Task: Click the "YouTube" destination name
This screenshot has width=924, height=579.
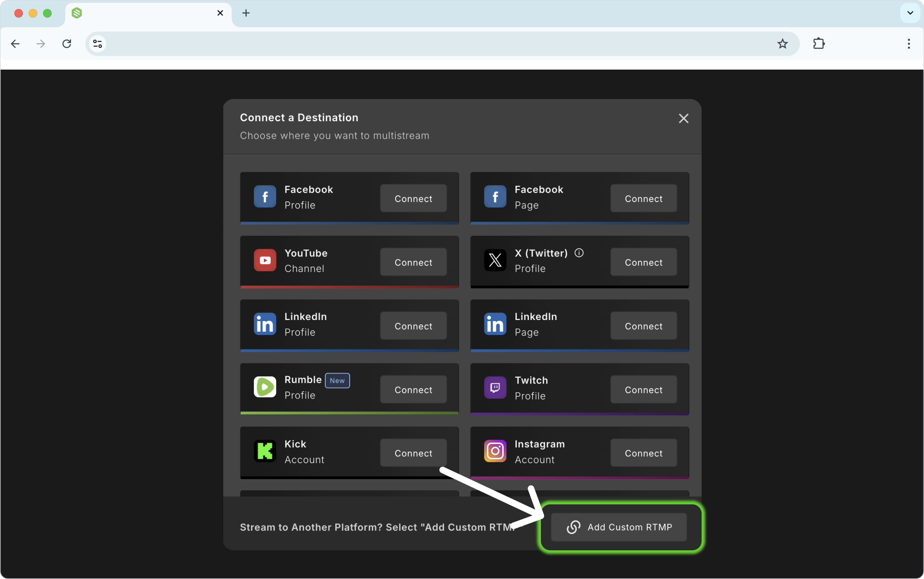Action: coord(306,253)
